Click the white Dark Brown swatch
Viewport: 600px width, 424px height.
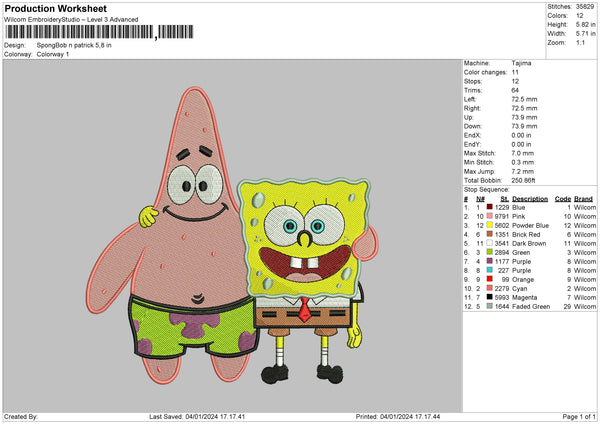(x=489, y=243)
